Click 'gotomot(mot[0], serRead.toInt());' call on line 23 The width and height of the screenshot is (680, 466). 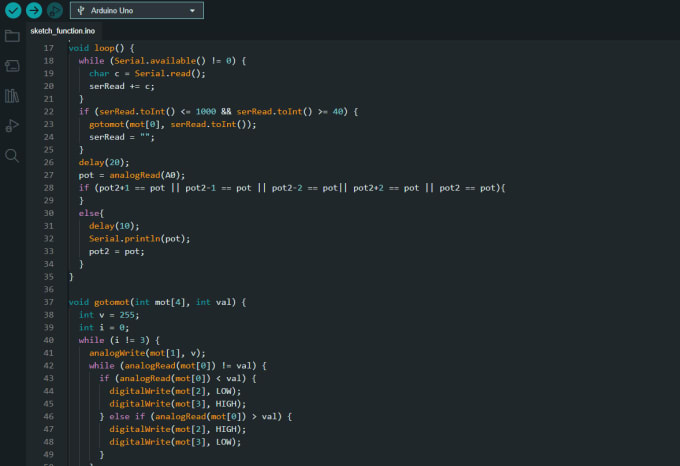[x=173, y=124]
